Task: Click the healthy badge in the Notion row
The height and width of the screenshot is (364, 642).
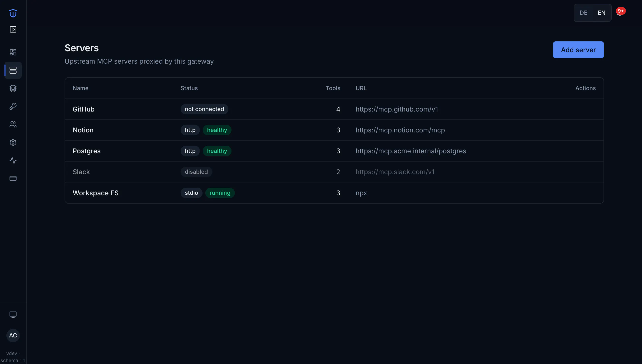Action: click(217, 130)
